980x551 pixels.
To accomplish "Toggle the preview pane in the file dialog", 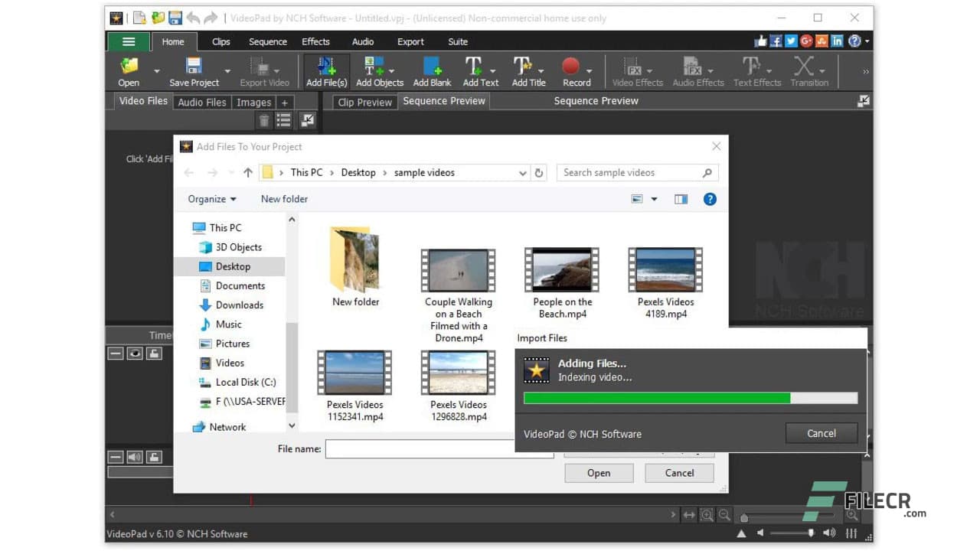I will point(681,199).
